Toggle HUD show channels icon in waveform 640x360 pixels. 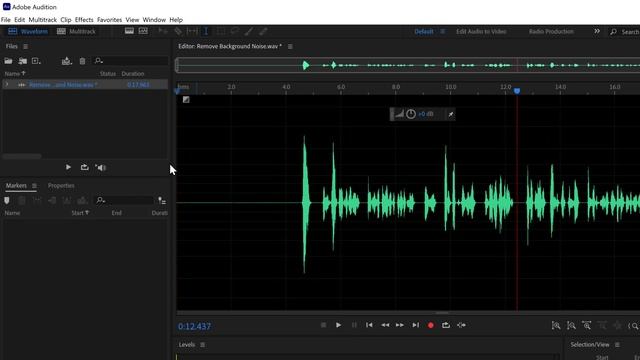pos(186,100)
